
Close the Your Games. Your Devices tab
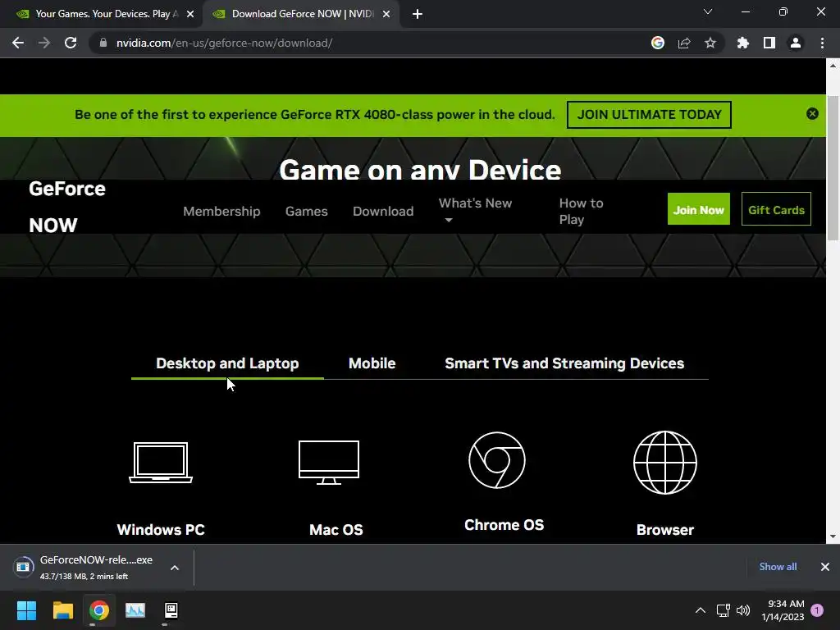click(190, 14)
